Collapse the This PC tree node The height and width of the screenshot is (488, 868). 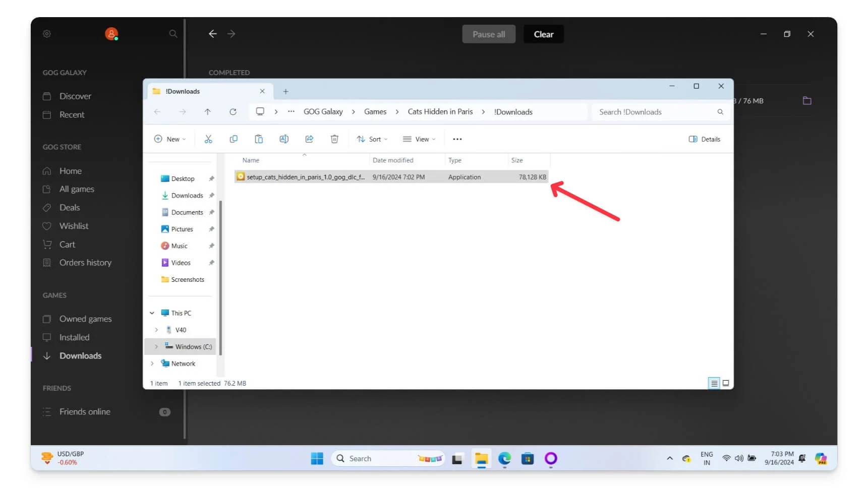pos(152,313)
